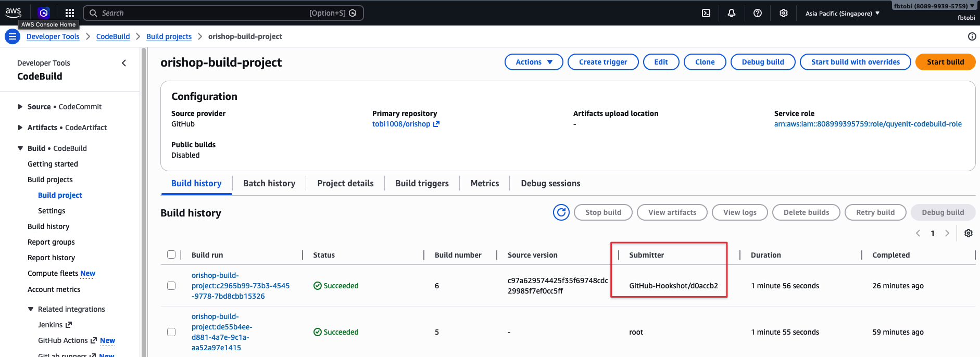Image resolution: width=980 pixels, height=357 pixels.
Task: Launch CloudShell terminal icon
Action: 706,13
